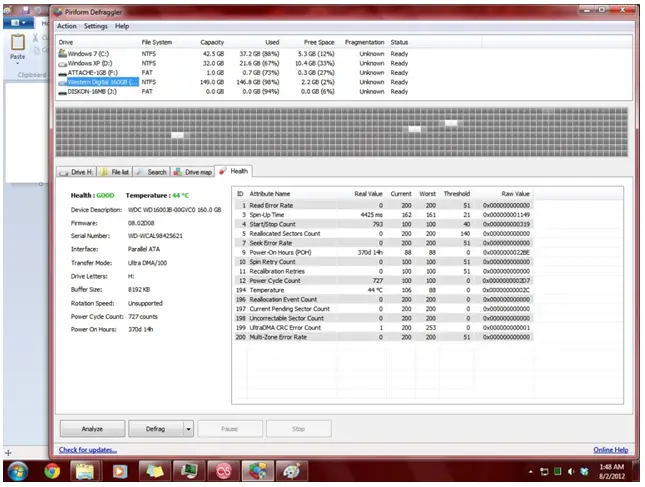
Task: Click Raw Value column header
Action: 515,193
